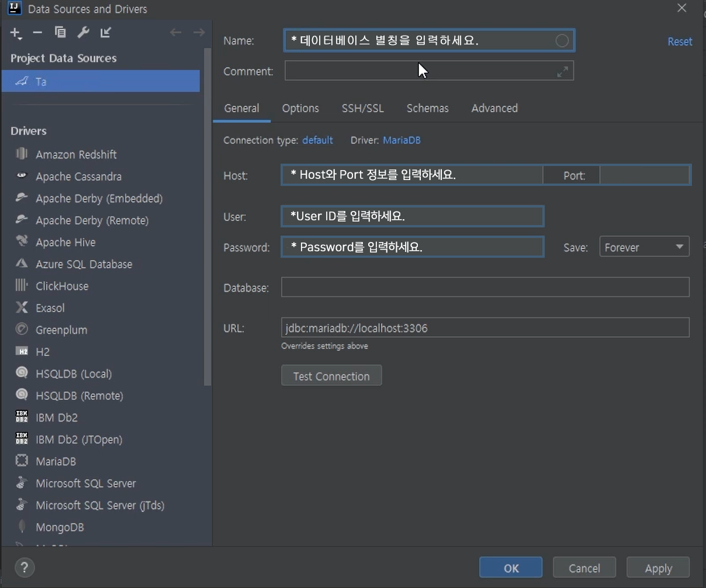Click into the Database input field

tap(485, 287)
